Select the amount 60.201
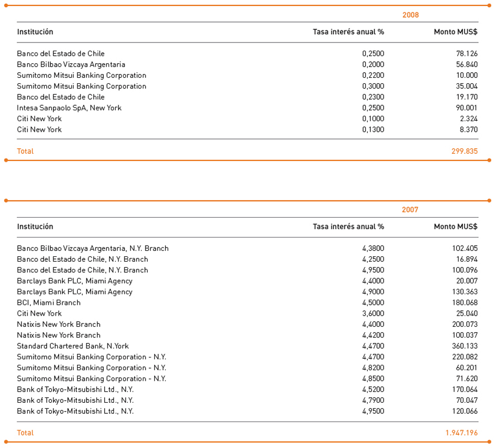 coord(467,368)
